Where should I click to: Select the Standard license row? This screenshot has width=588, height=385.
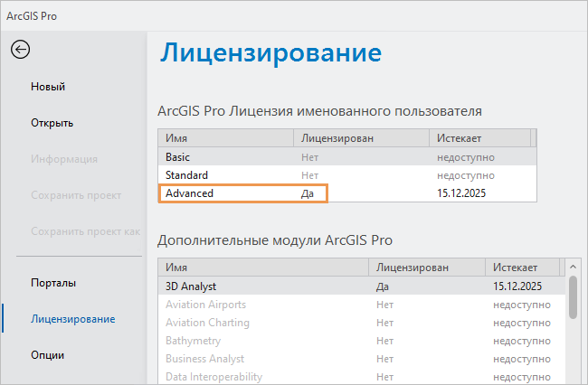click(x=347, y=175)
